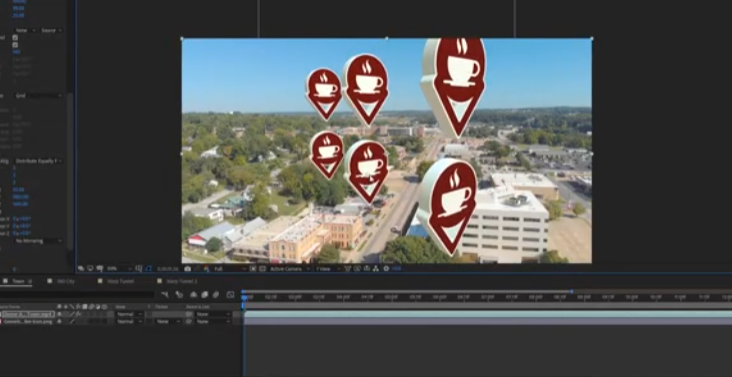Click the shy layers icon above timeline
The image size is (732, 377).
(193, 294)
